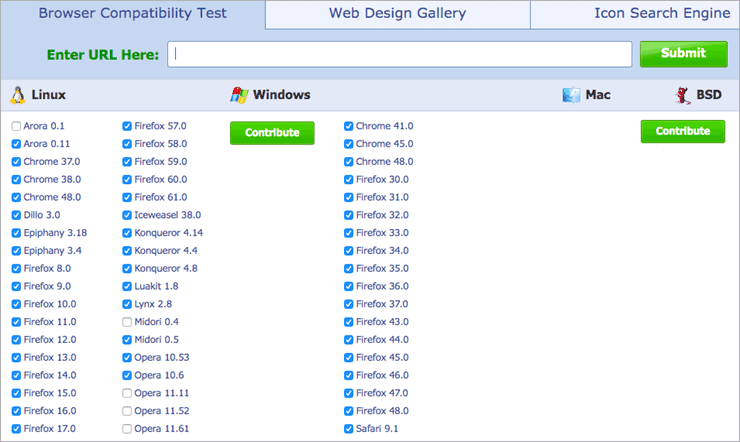The height and width of the screenshot is (442, 740).
Task: Uncheck the Safari 9.1 checkbox
Action: [349, 429]
